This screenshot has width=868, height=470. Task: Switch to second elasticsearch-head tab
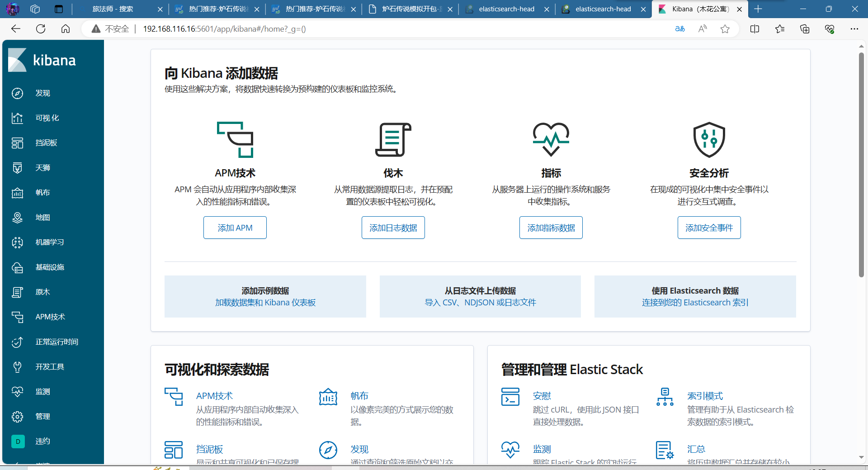pos(604,9)
